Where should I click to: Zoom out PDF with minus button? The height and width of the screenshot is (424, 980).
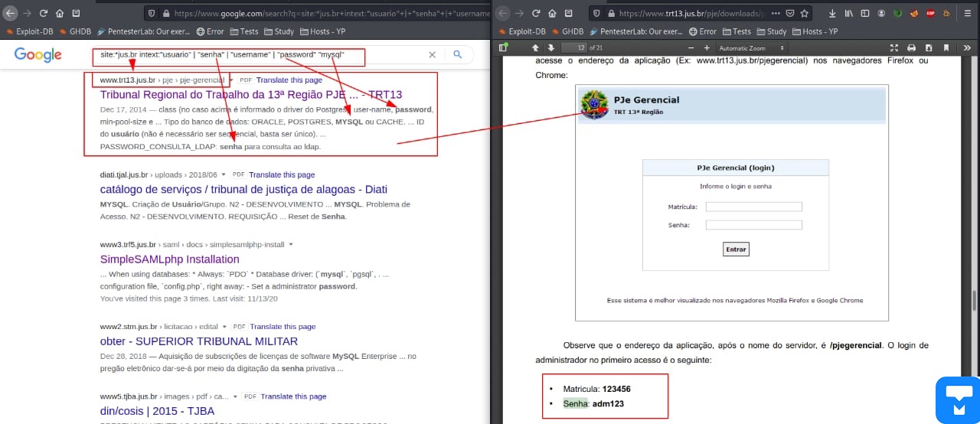[691, 47]
